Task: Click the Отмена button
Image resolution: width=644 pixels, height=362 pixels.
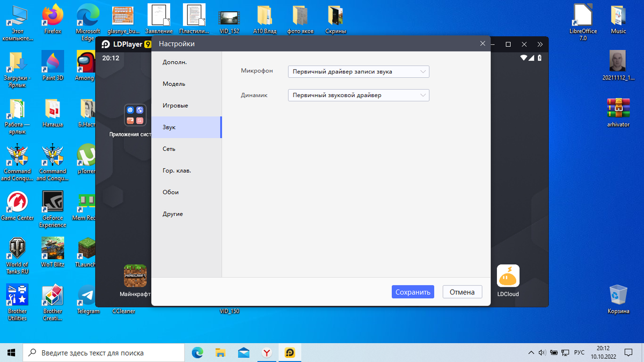Action: pos(462,292)
